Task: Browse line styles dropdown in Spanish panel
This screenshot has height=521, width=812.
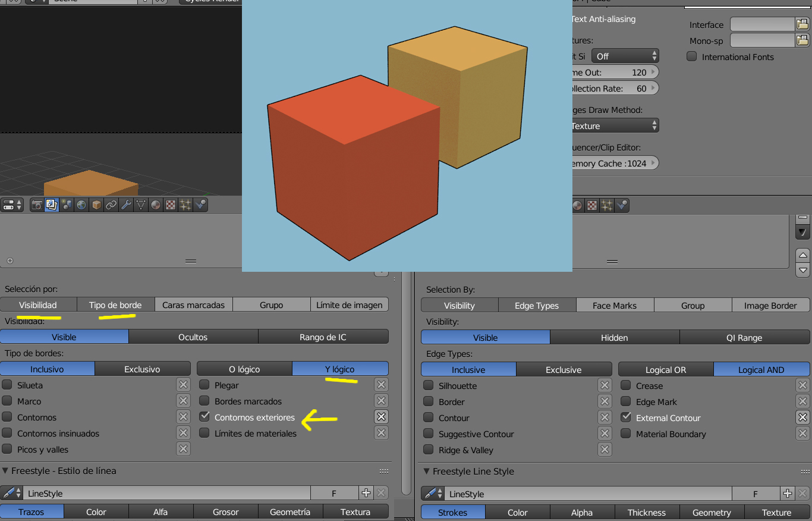Action: (x=12, y=493)
